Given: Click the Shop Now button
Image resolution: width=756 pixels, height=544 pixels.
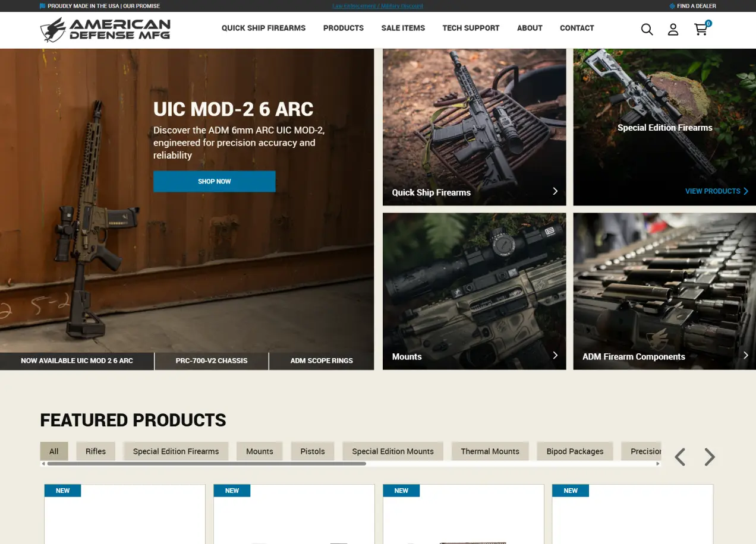Looking at the screenshot, I should click(215, 181).
